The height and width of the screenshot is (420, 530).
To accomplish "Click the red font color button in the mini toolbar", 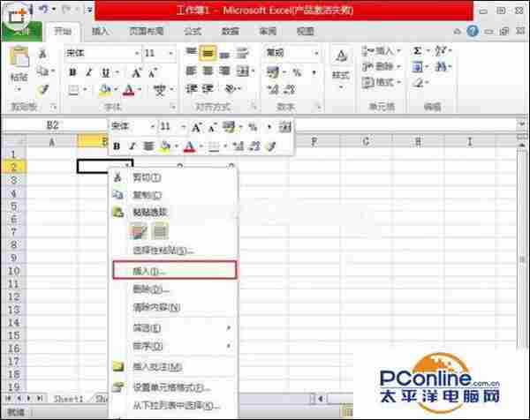I will [x=189, y=146].
